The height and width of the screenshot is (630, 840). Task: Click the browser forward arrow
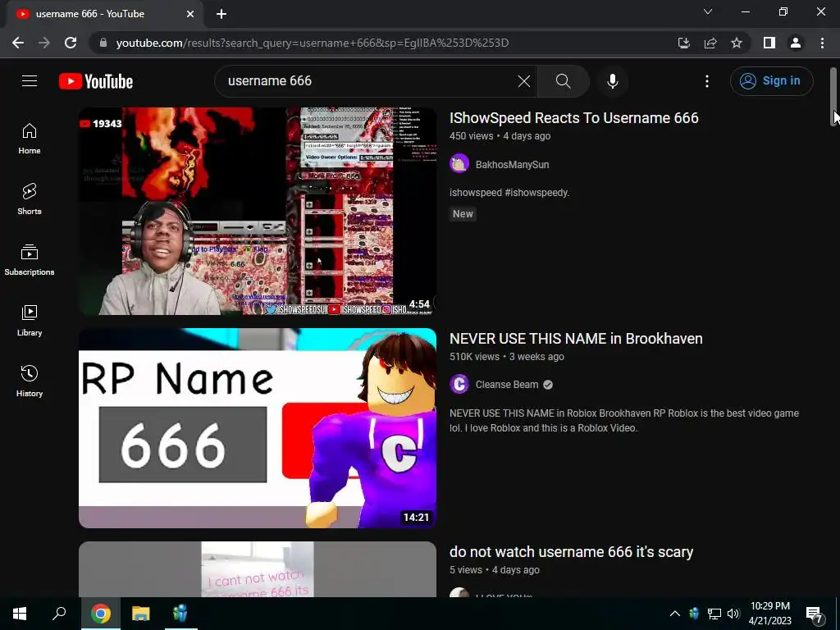(44, 43)
